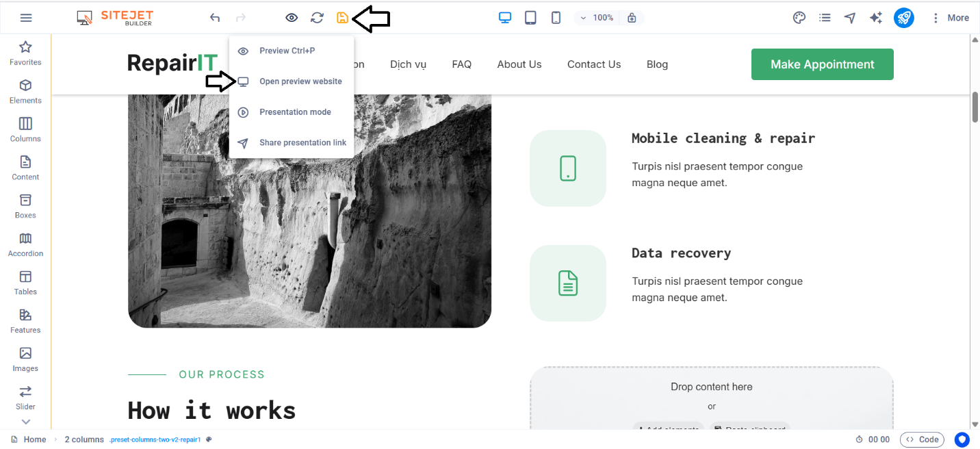This screenshot has height=449, width=980.
Task: Switch to desktop view mode
Action: pyautogui.click(x=505, y=18)
